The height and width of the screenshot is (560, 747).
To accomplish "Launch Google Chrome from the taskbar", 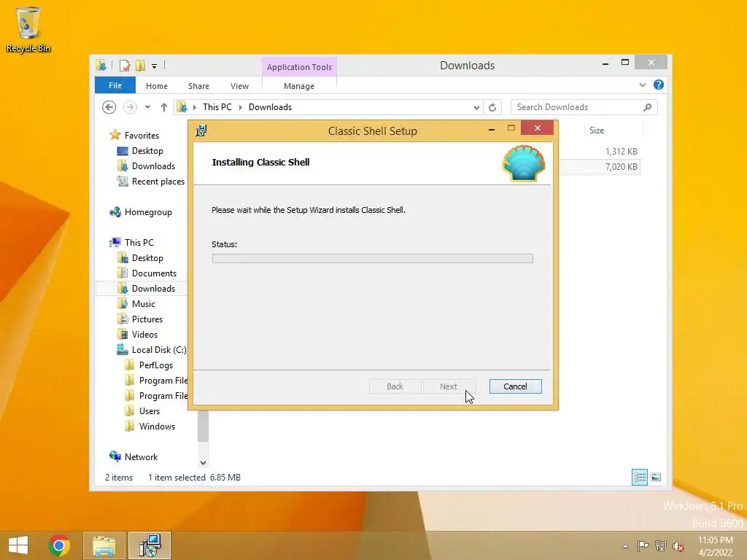I will coord(58,545).
